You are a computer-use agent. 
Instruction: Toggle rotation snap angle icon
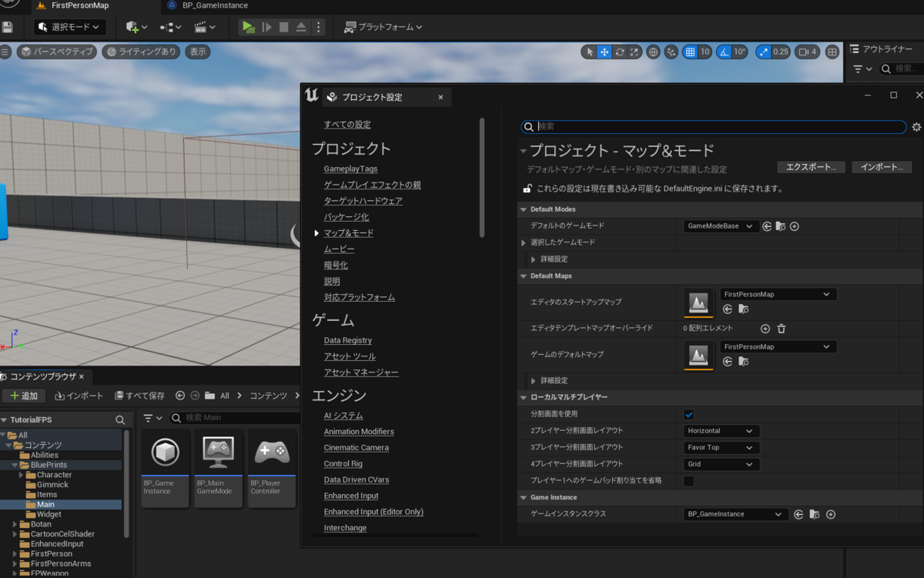(723, 52)
